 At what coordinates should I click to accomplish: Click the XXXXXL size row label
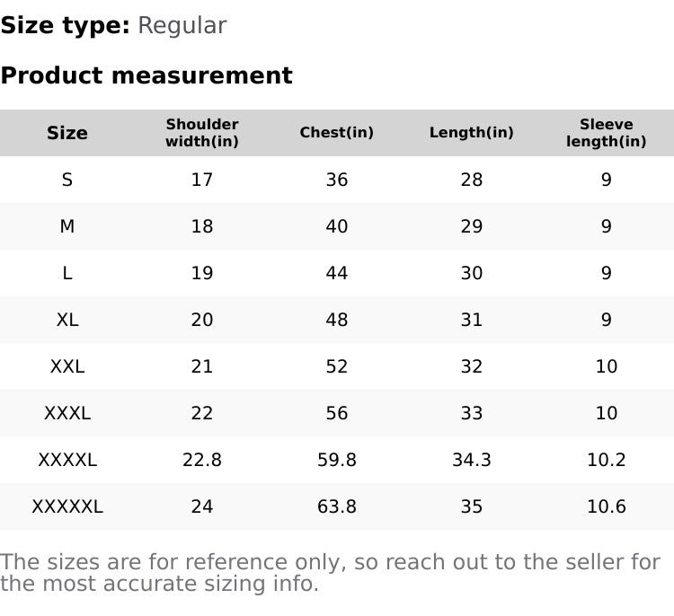point(67,506)
